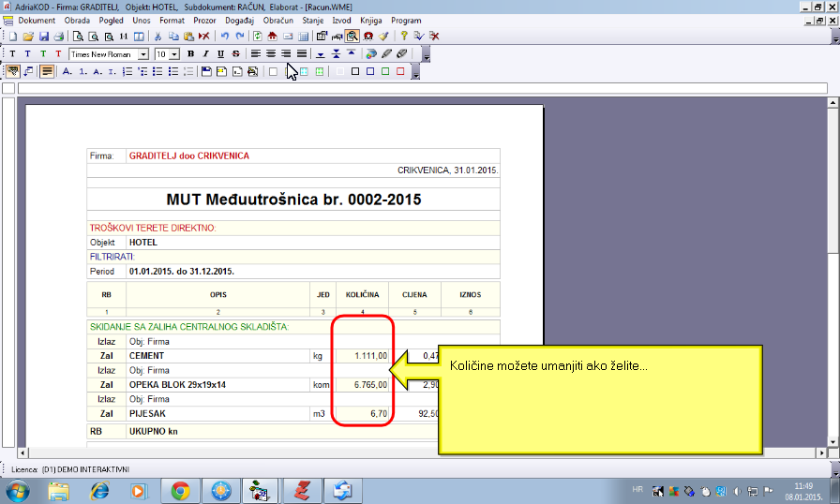Click the 1:1 zoom icon

pos(124,37)
